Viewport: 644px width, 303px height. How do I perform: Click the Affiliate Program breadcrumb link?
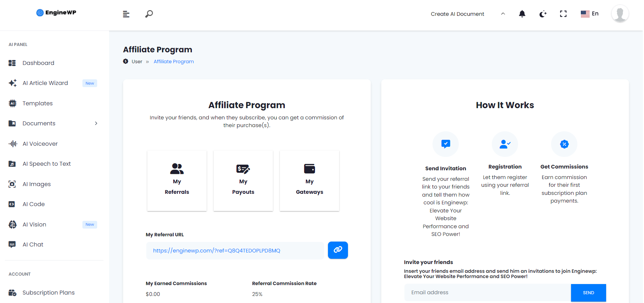click(x=174, y=61)
